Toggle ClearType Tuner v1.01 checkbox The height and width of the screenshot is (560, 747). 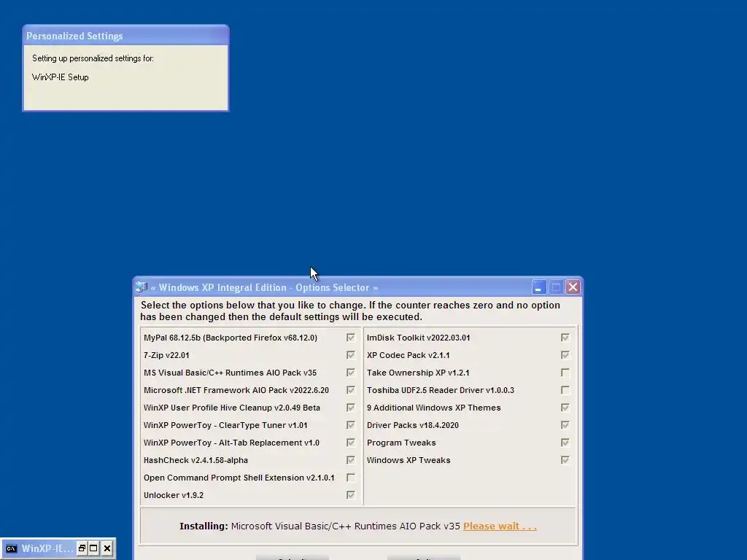point(351,425)
